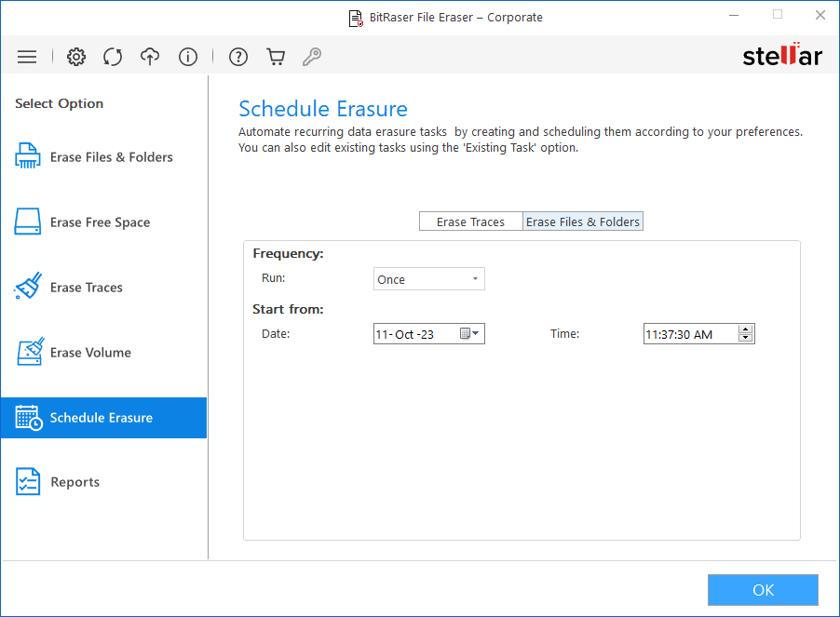Click the Erase Free Space drive icon
Viewport: 840px width, 617px height.
[x=28, y=221]
